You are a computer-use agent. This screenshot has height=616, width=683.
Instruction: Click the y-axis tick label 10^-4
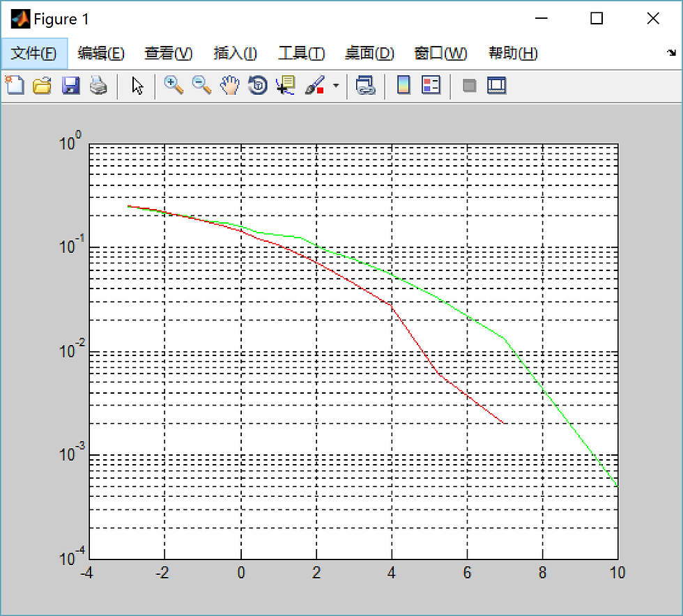click(72, 556)
